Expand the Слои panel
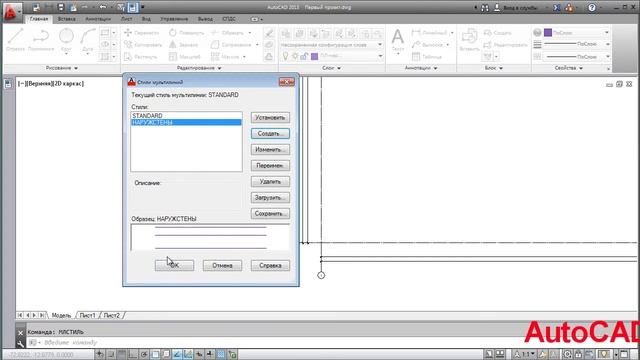 tap(331, 68)
